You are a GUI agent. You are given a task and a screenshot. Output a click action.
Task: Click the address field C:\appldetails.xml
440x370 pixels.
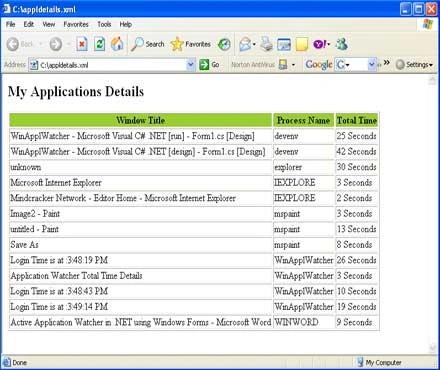(112, 65)
